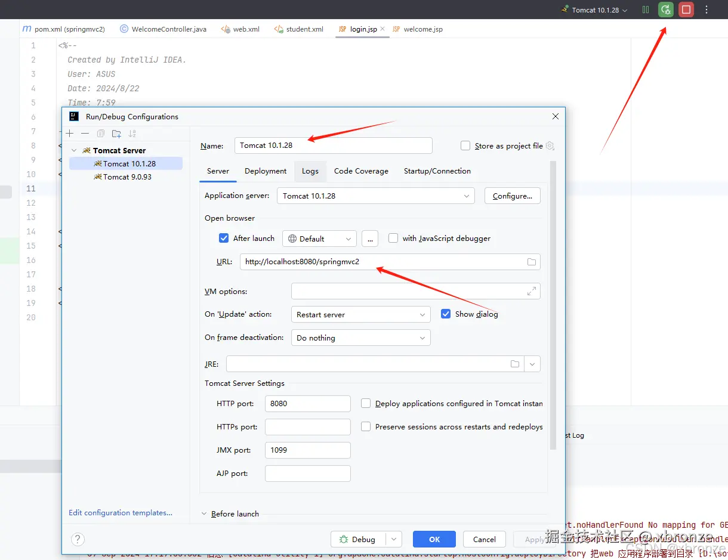The width and height of the screenshot is (728, 560).
Task: Open the On frame deactivation dropdown
Action: (x=360, y=338)
